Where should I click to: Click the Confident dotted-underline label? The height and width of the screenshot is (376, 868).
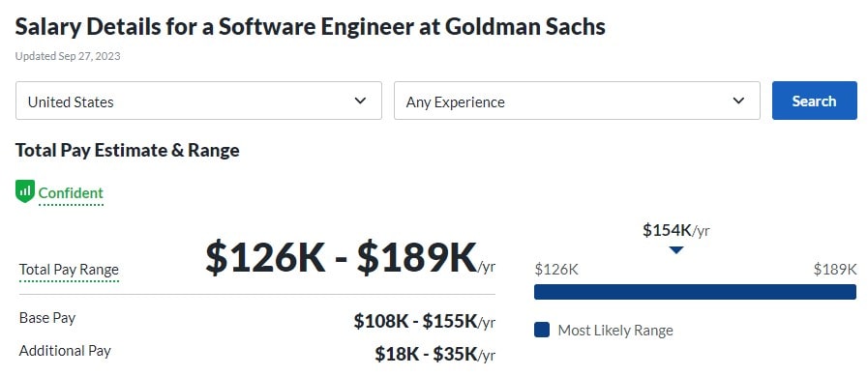(x=71, y=193)
